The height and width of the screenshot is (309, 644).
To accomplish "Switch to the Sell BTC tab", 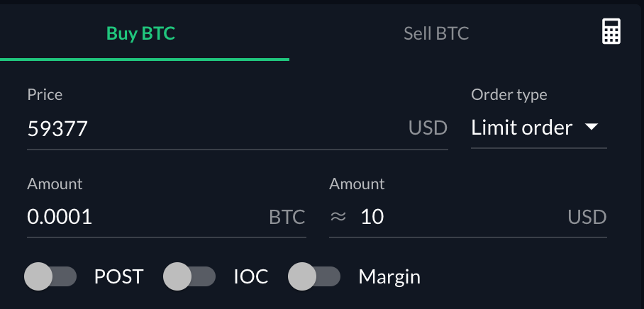I will coord(436,33).
